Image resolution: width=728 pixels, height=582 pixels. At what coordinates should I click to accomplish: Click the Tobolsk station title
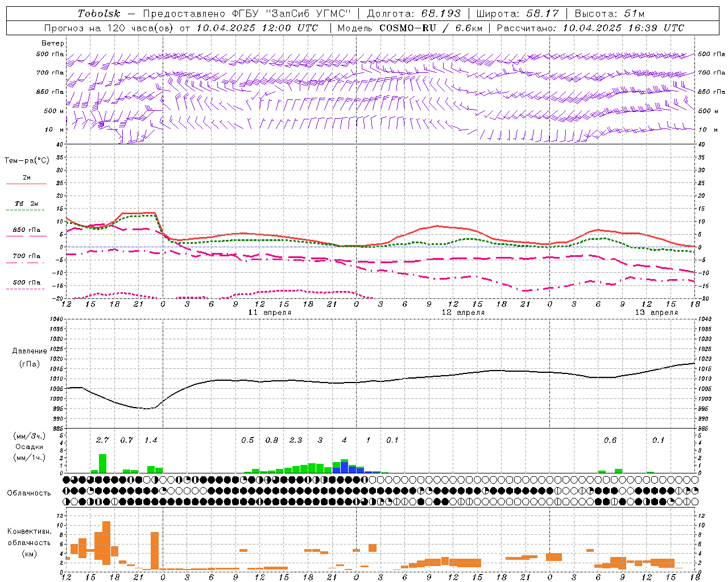pos(99,14)
